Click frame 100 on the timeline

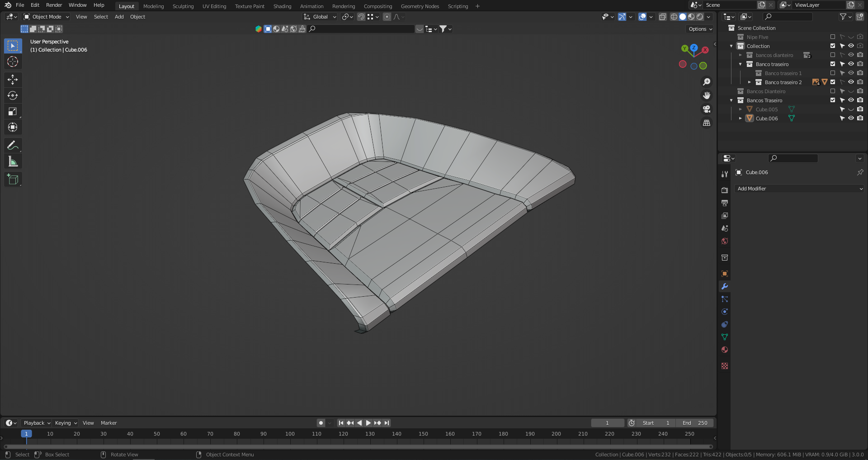tap(290, 434)
